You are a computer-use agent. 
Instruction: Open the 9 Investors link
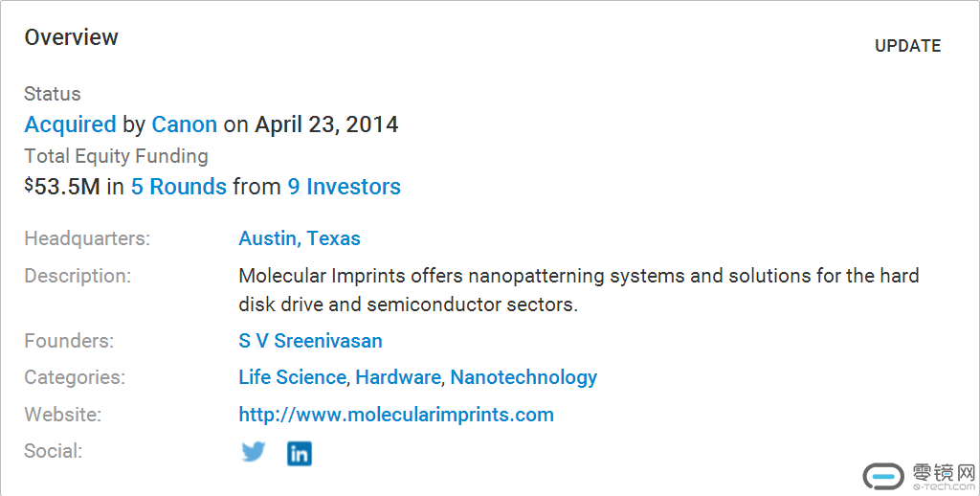[x=345, y=187]
